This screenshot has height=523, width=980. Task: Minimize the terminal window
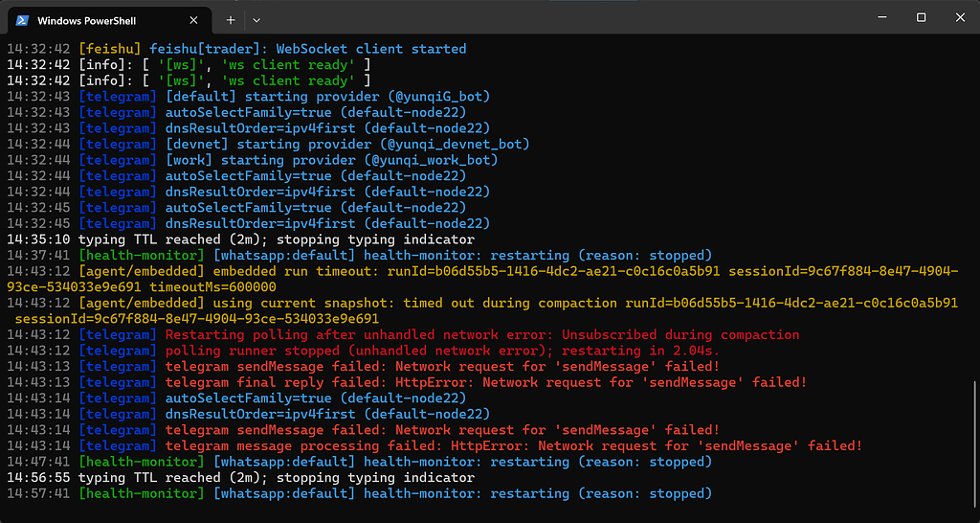(881, 17)
